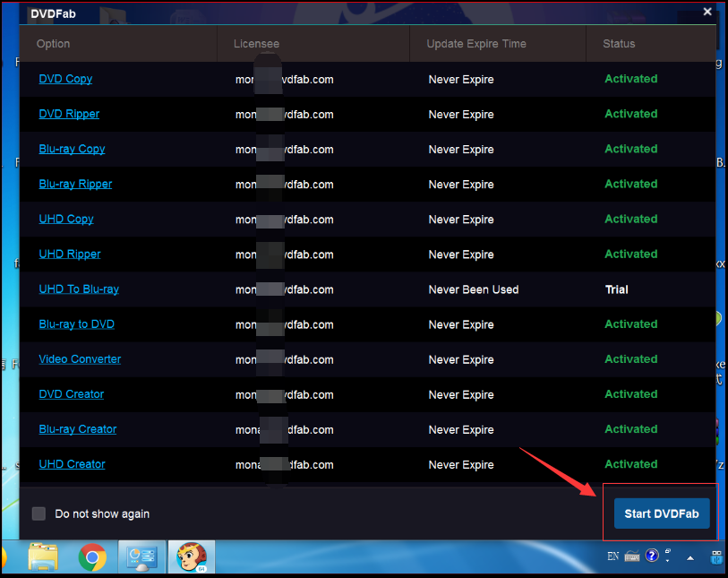Open the Blu-ray Creator link
The height and width of the screenshot is (578, 728).
pyautogui.click(x=78, y=429)
